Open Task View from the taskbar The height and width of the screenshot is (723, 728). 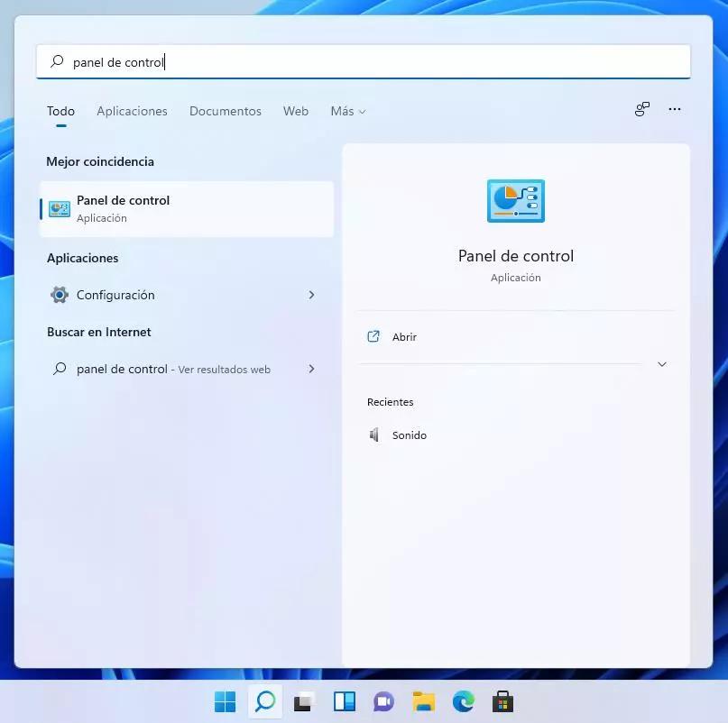[305, 701]
